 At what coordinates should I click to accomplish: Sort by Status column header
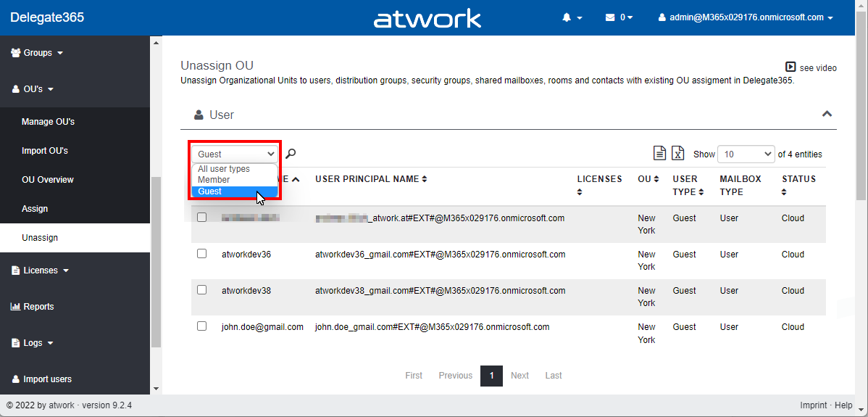pos(798,185)
